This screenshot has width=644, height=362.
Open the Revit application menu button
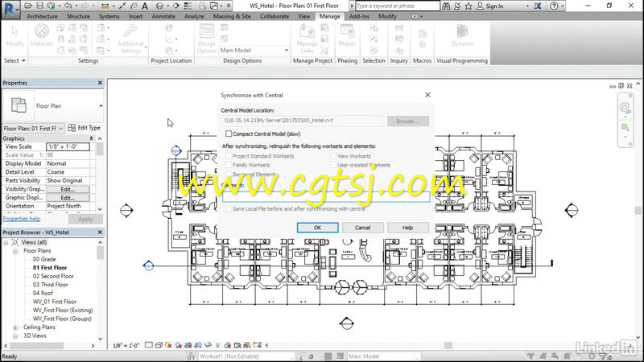[10, 9]
